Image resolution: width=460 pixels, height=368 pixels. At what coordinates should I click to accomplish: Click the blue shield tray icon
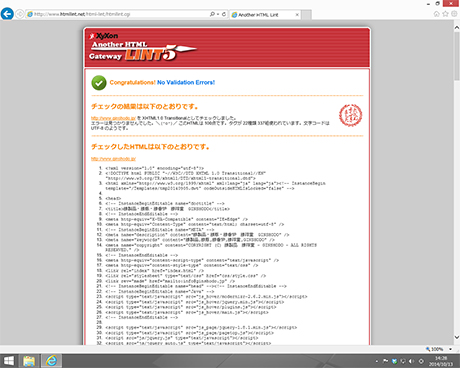394,361
